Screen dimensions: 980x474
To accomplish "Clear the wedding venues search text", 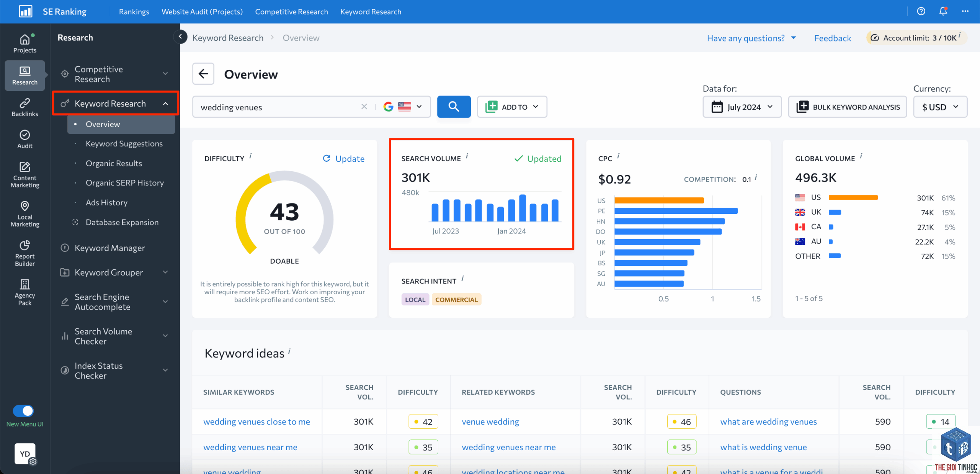I will click(x=364, y=107).
